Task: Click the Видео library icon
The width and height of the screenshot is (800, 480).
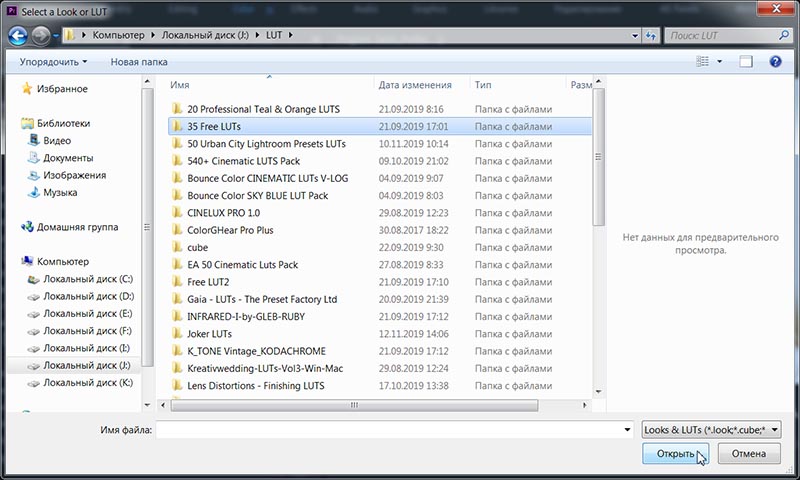Action: pyautogui.click(x=34, y=140)
